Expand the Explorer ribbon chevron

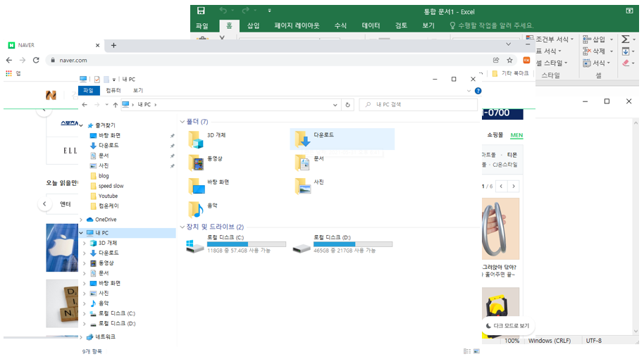point(469,91)
